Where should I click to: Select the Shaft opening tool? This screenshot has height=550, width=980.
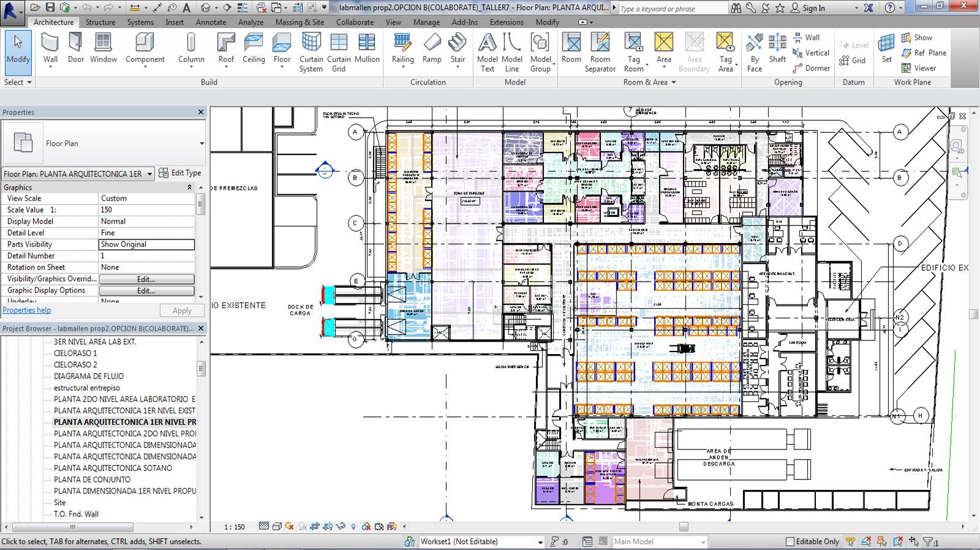pyautogui.click(x=777, y=49)
